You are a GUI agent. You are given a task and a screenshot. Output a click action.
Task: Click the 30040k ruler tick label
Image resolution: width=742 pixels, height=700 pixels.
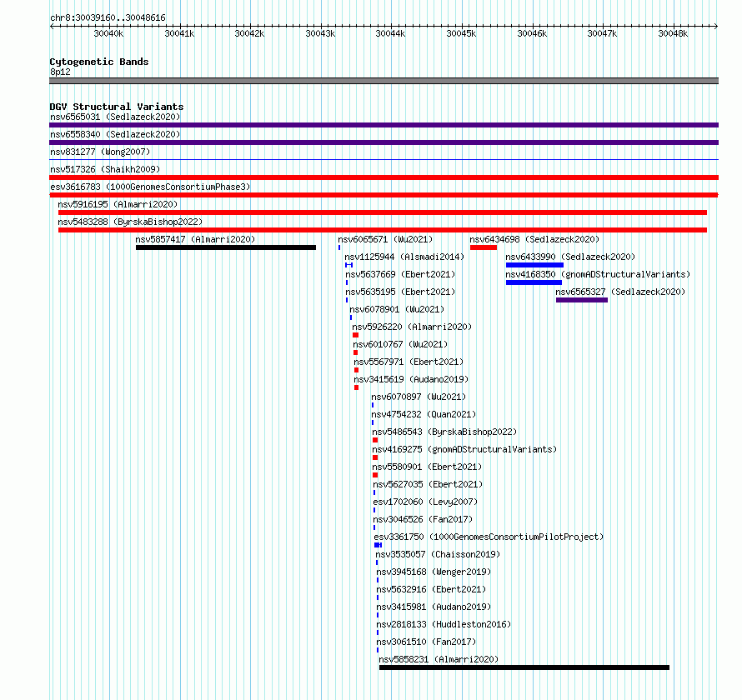tap(108, 33)
